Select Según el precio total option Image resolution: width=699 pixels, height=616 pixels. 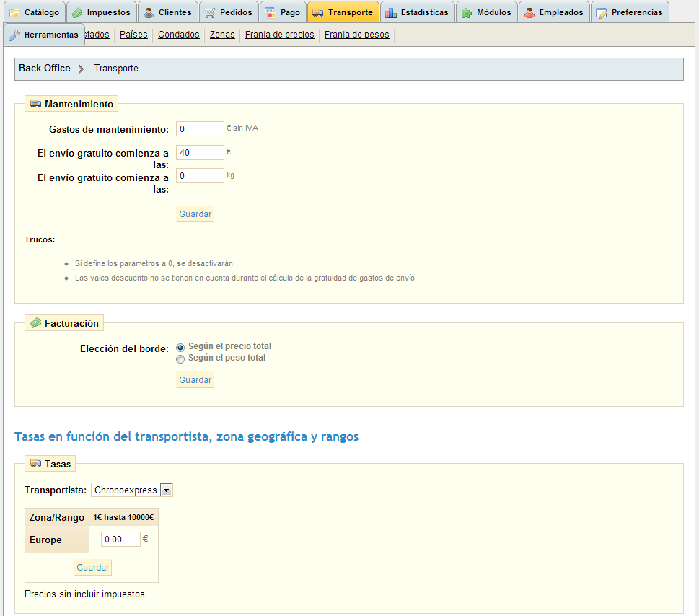coord(180,347)
